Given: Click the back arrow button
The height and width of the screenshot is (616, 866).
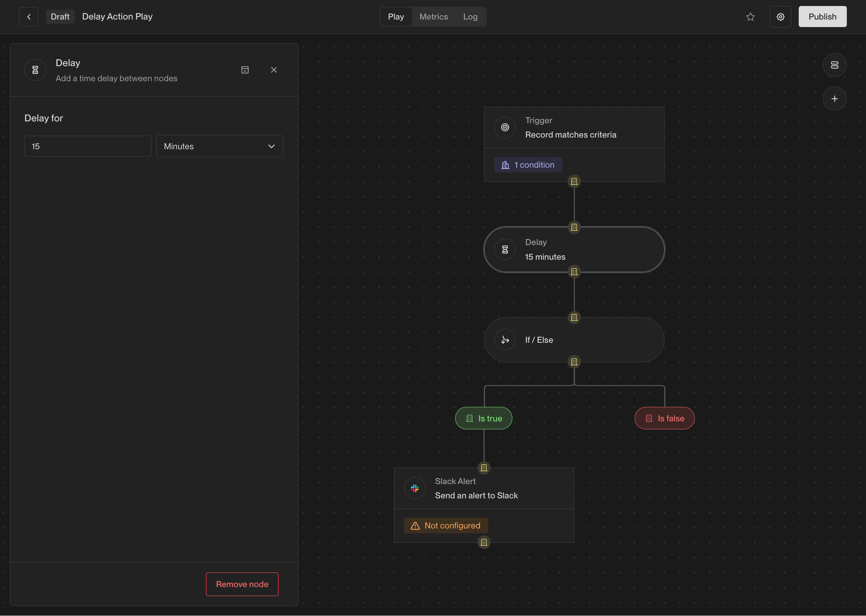Looking at the screenshot, I should click(29, 17).
